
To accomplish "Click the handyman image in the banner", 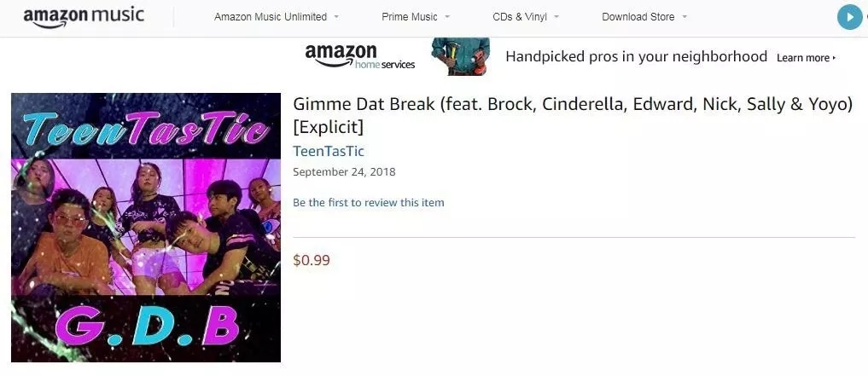I will pos(461,56).
